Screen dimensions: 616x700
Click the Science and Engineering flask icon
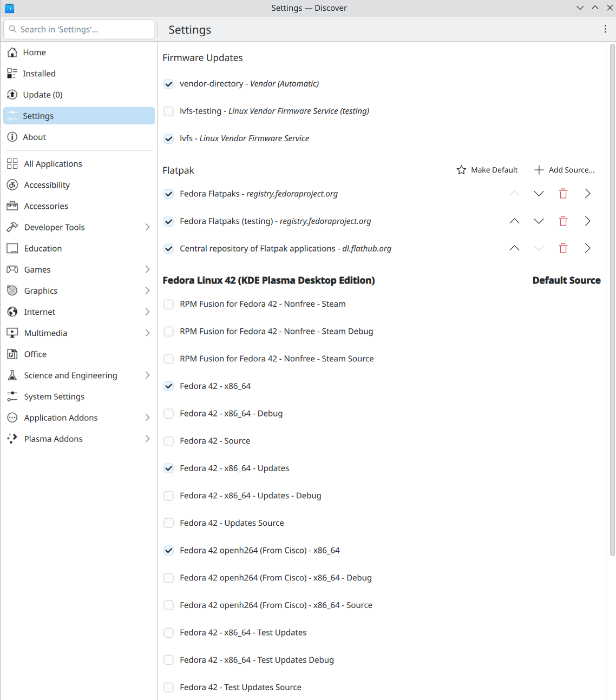[12, 375]
